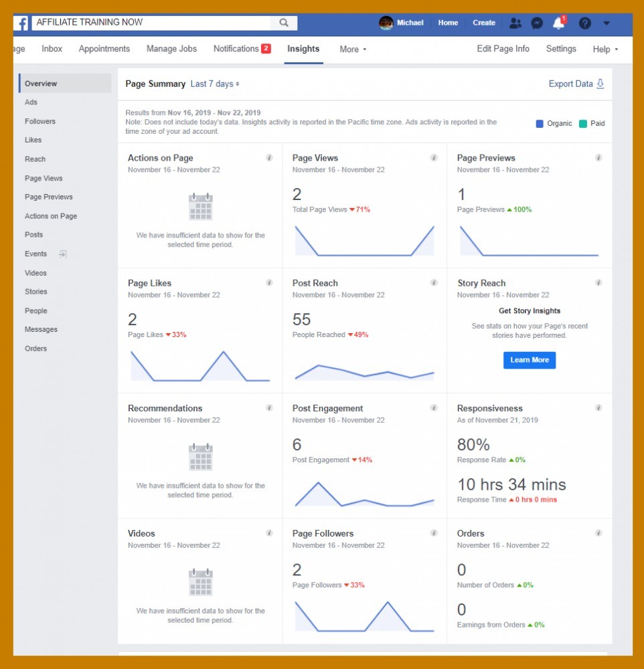Click info icon on Recommendations card

pyautogui.click(x=270, y=408)
